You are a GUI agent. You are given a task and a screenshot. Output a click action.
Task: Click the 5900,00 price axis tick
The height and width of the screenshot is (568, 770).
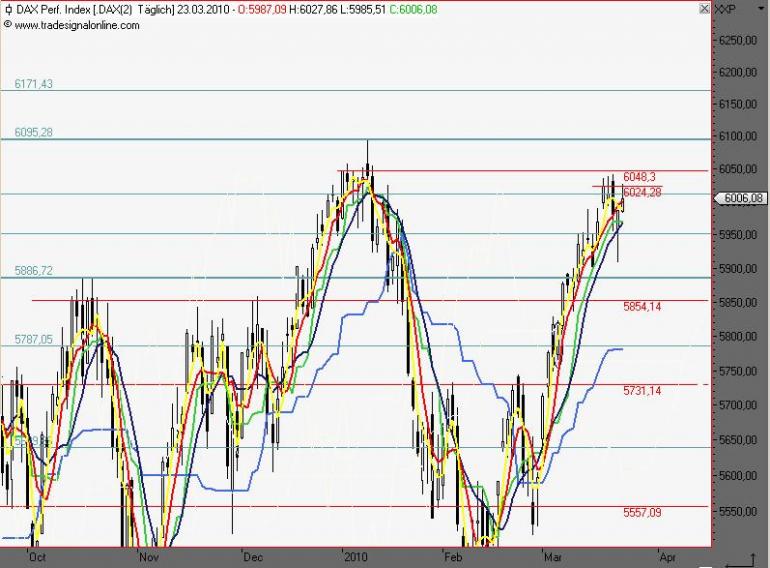pos(738,269)
